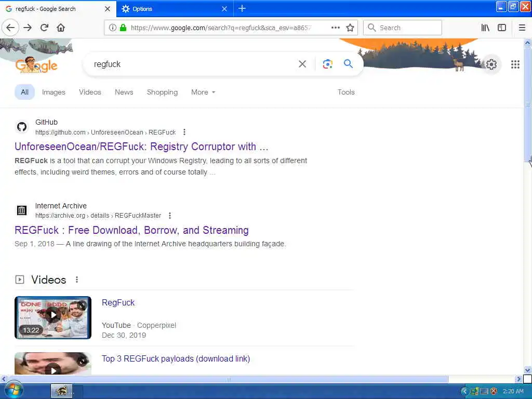Open a new browser tab with plus
The height and width of the screenshot is (399, 532).
(x=242, y=8)
